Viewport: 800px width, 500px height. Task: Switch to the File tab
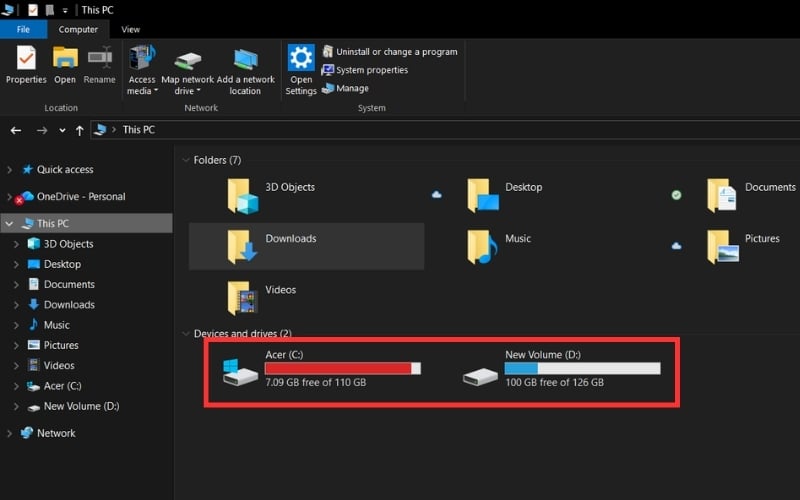23,29
